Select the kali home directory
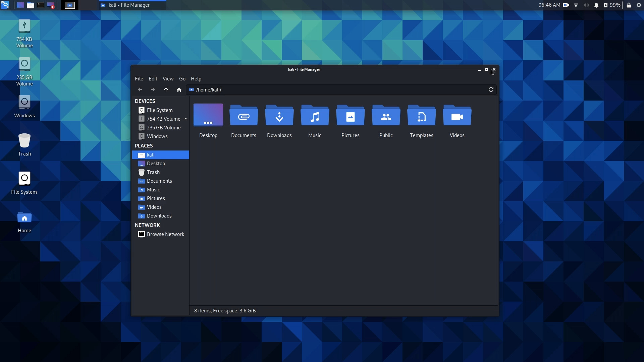The width and height of the screenshot is (644, 362). (x=150, y=154)
